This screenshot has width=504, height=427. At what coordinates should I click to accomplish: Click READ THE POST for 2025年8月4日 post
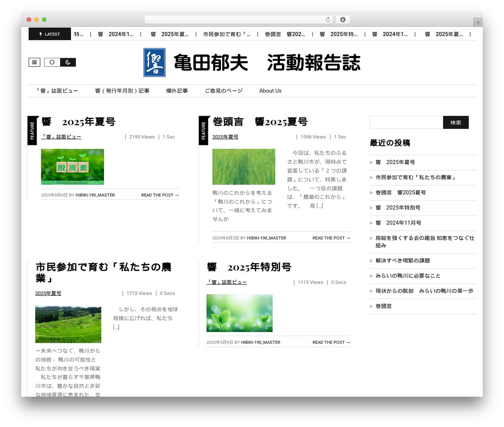(x=160, y=195)
